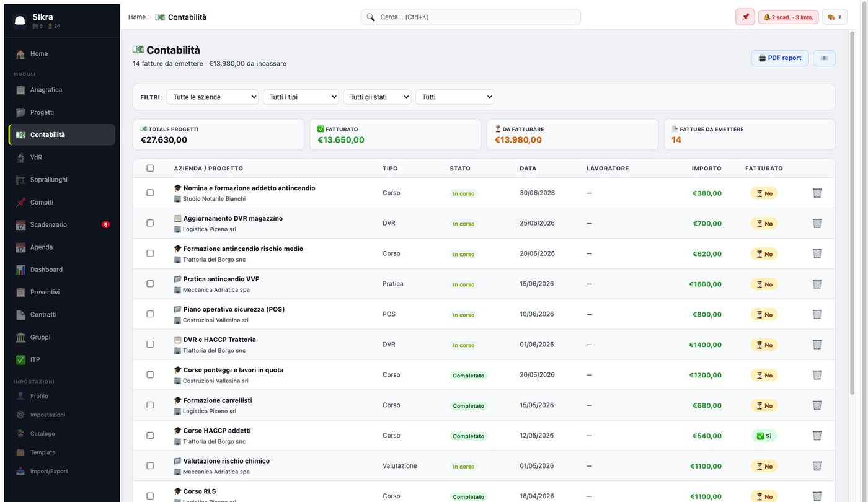868x502 pixels.
Task: Check the Formazione carrellisti row checkbox
Action: coord(150,405)
